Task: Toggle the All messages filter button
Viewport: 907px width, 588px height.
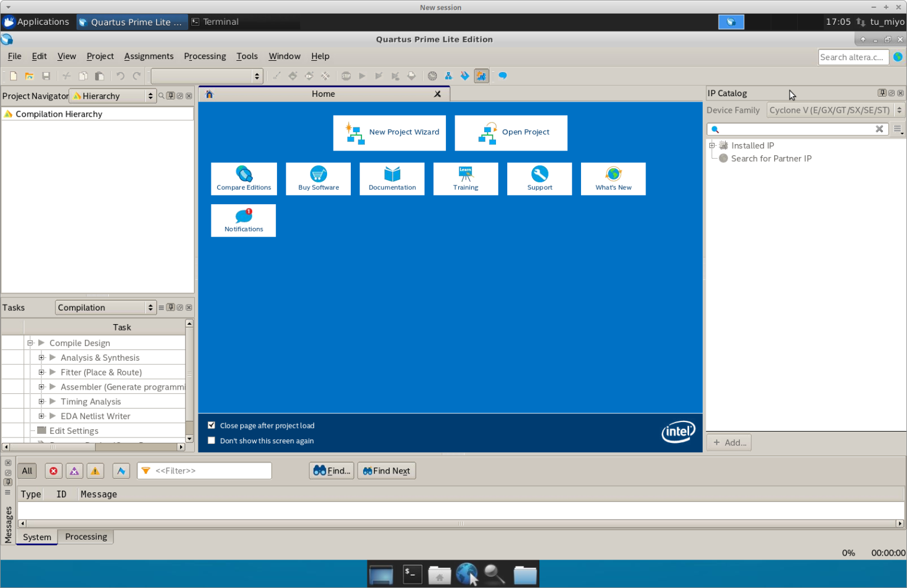Action: click(x=27, y=471)
